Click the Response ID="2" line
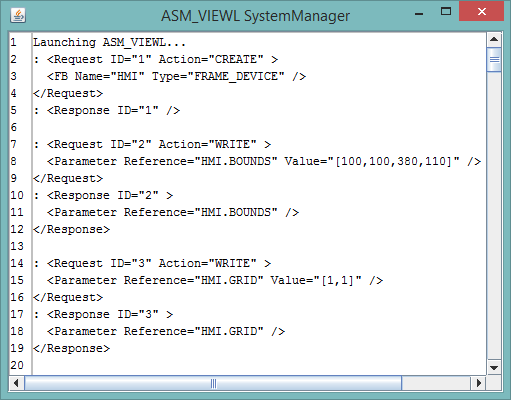This screenshot has width=511, height=400. tap(103, 195)
